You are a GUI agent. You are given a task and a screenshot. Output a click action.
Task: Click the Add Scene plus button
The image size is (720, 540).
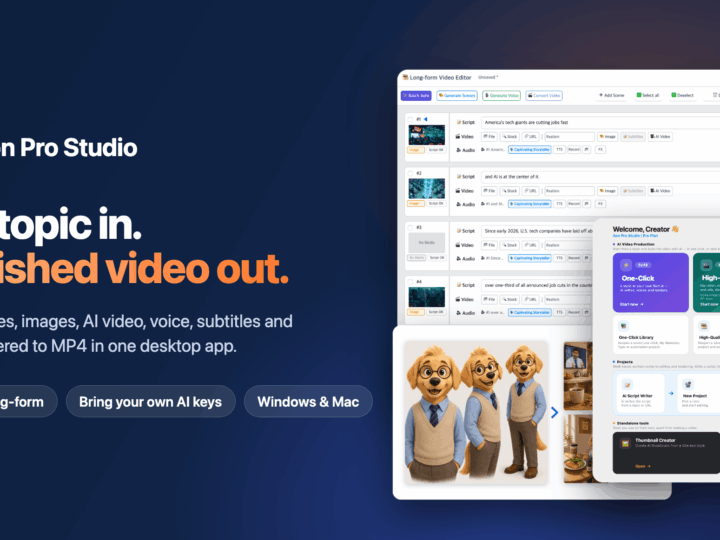coord(611,95)
